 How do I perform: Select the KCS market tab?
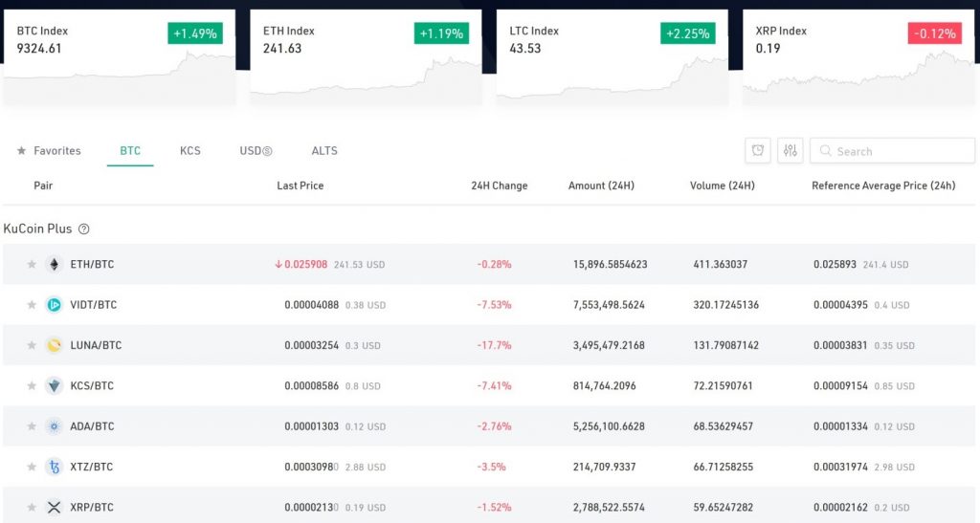190,150
